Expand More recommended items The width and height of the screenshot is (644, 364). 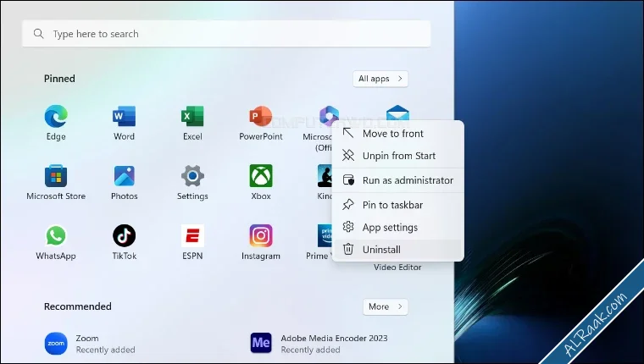click(x=386, y=306)
